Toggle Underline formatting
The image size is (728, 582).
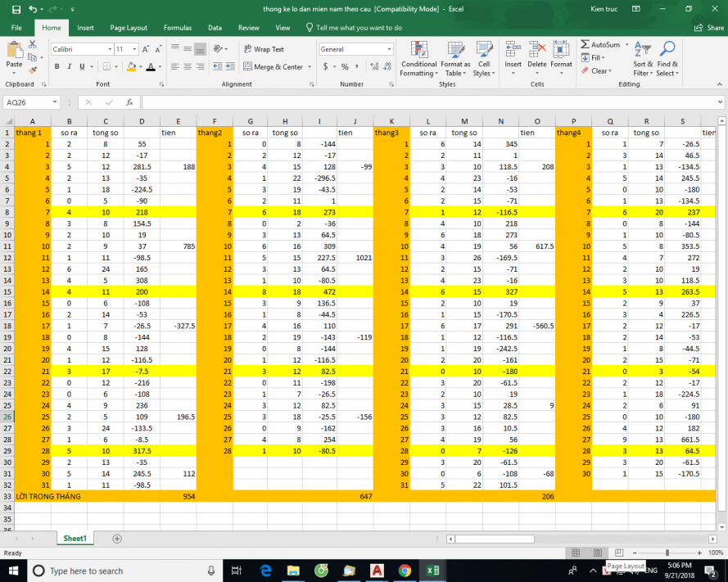[x=82, y=67]
